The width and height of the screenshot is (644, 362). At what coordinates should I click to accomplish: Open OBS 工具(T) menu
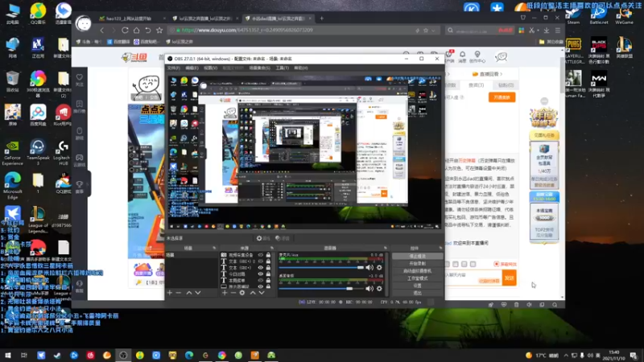point(283,68)
